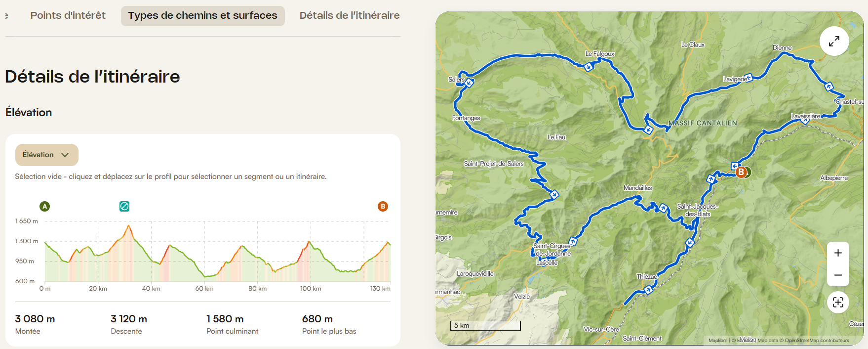868x349 pixels.
Task: Recenter map on the route
Action: (838, 302)
